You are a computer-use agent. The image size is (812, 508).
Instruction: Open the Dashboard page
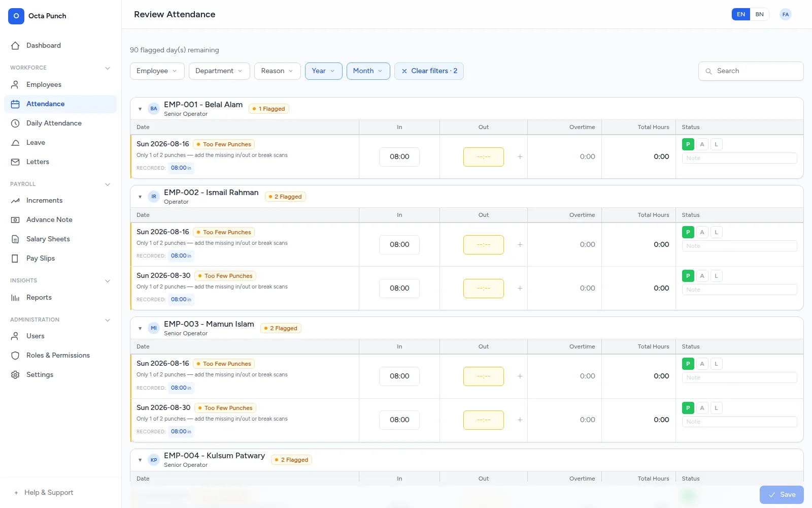coord(60,45)
